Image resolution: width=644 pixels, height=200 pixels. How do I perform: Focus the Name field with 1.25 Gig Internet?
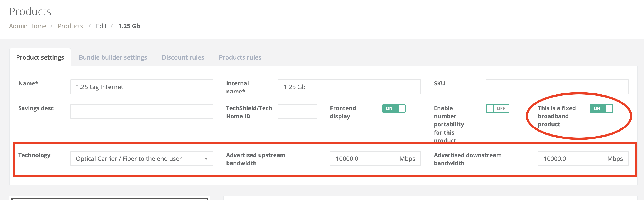[142, 87]
